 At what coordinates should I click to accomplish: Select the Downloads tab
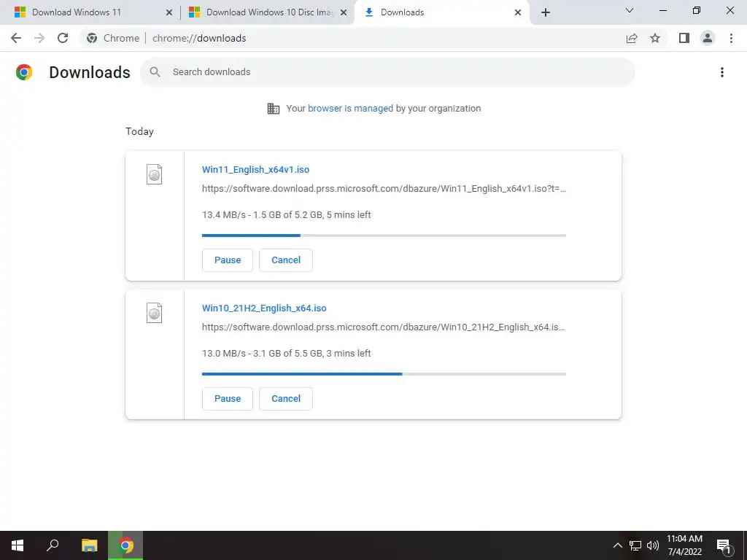(x=441, y=12)
